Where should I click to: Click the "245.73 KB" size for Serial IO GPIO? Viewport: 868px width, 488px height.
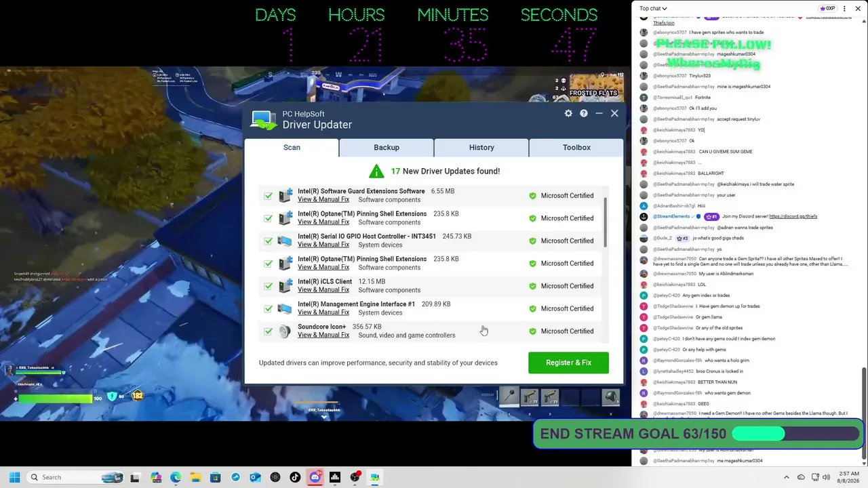pyautogui.click(x=456, y=237)
